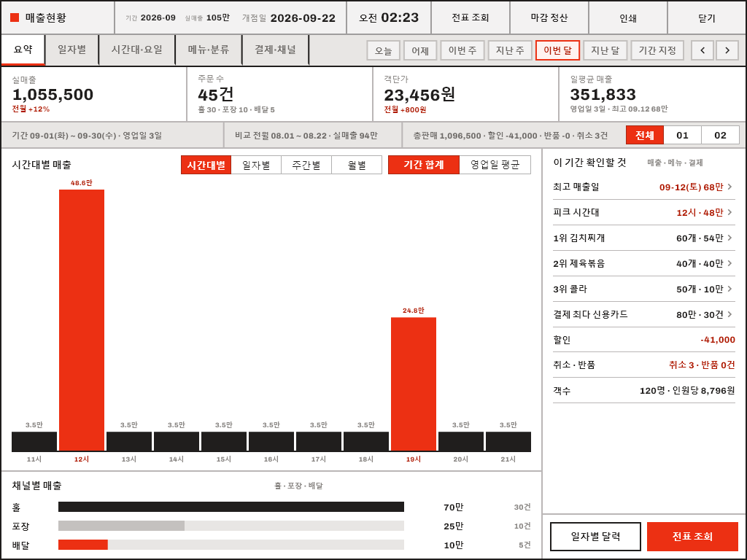
Task: Switch chart to 일자별 view
Action: 256,165
